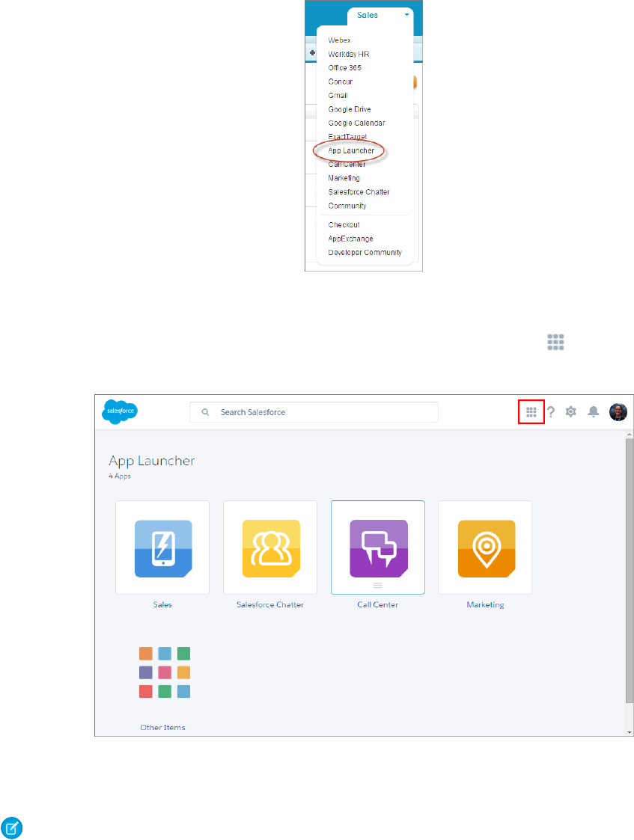Click the Salesforce Chatter tile label link
Image resolution: width=634 pixels, height=840 pixels.
(x=270, y=604)
